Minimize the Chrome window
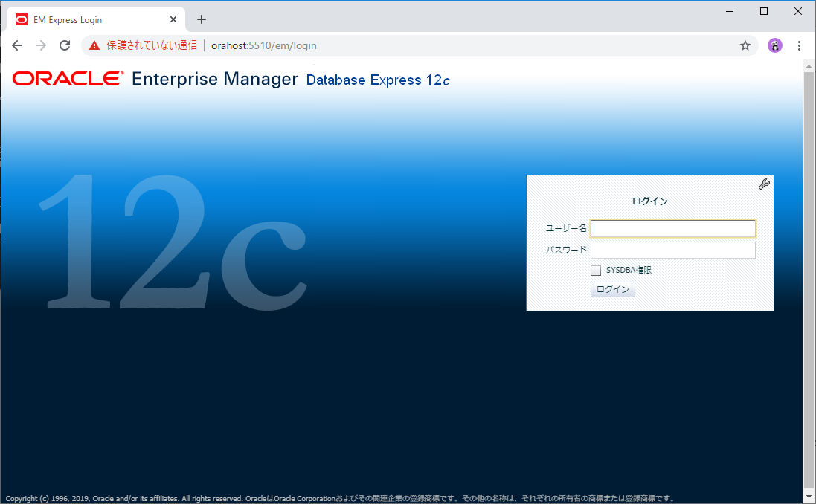Viewport: 816px width, 504px height. pyautogui.click(x=730, y=11)
